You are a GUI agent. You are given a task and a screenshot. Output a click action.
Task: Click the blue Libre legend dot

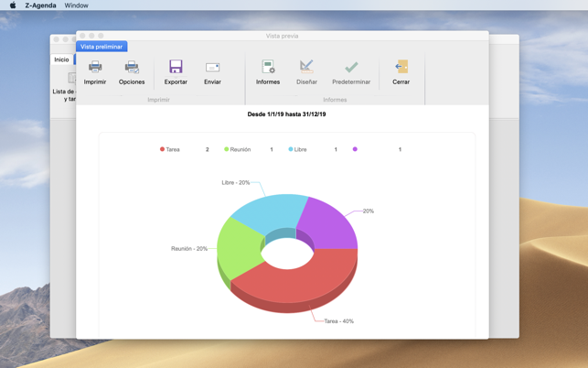[291, 149]
